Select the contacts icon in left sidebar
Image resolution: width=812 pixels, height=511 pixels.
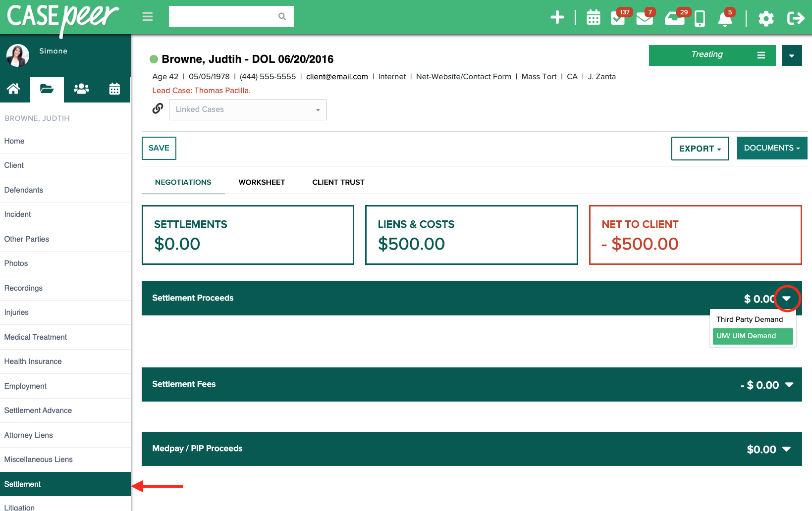(81, 89)
